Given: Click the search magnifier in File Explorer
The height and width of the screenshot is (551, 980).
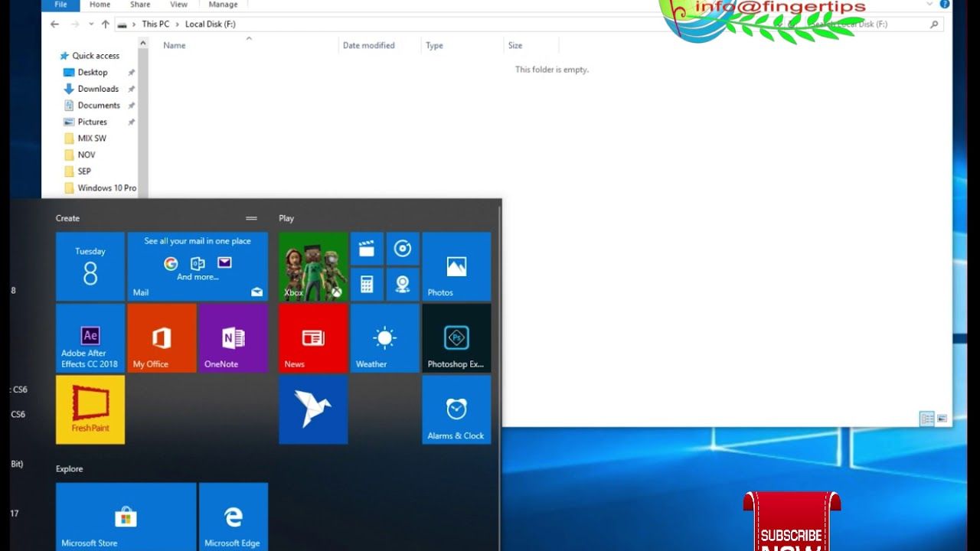Looking at the screenshot, I should pos(934,24).
